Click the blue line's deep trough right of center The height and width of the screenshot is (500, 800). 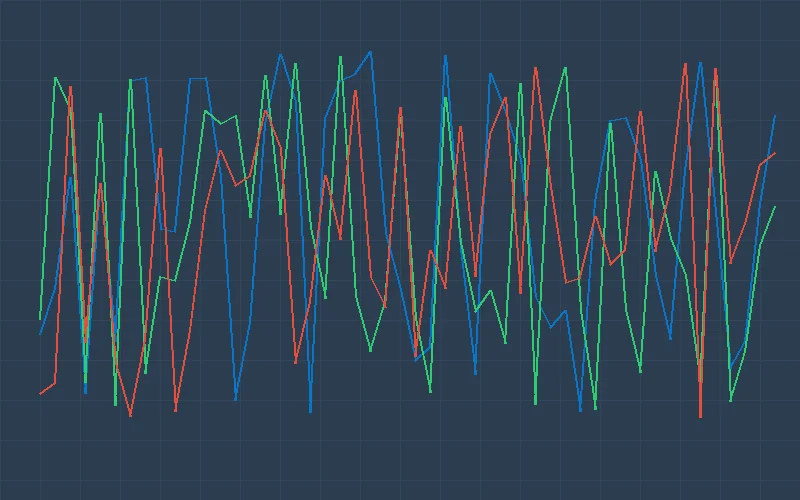click(580, 411)
